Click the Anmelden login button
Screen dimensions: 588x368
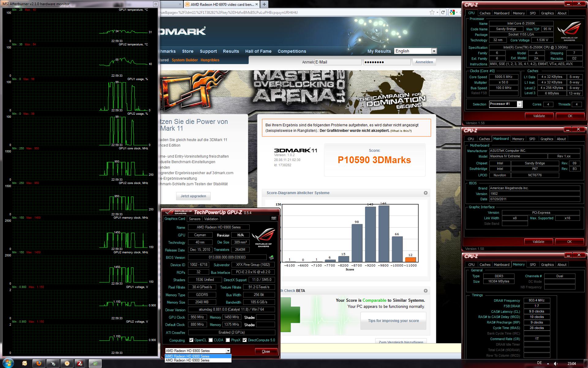424,62
